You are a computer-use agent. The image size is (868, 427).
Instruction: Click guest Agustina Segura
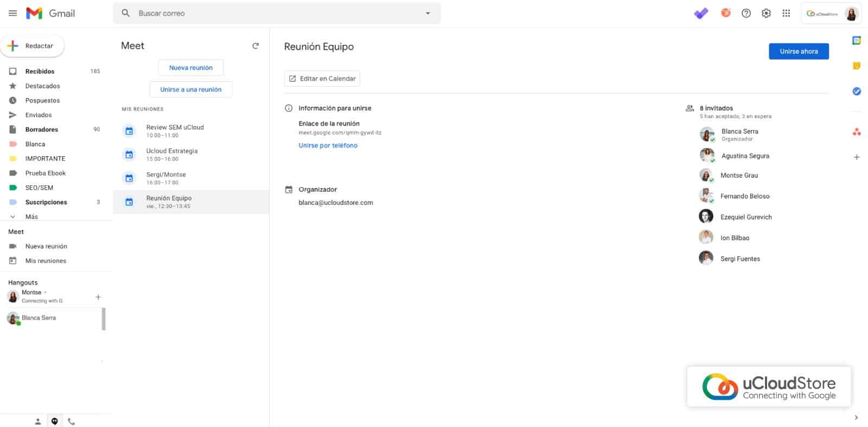tap(745, 156)
